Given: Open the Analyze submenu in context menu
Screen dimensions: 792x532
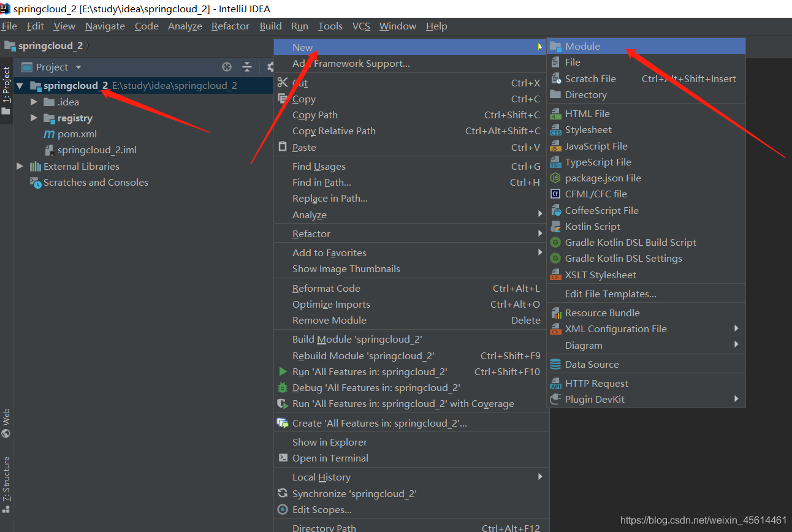Looking at the screenshot, I should [409, 215].
